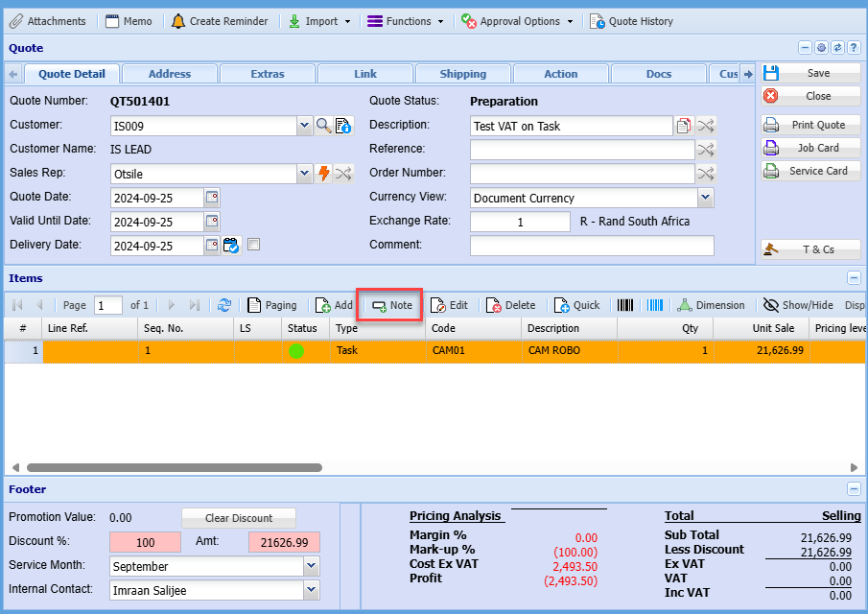This screenshot has width=868, height=614.
Task: Click the green status indicator in row 1
Action: 296,351
